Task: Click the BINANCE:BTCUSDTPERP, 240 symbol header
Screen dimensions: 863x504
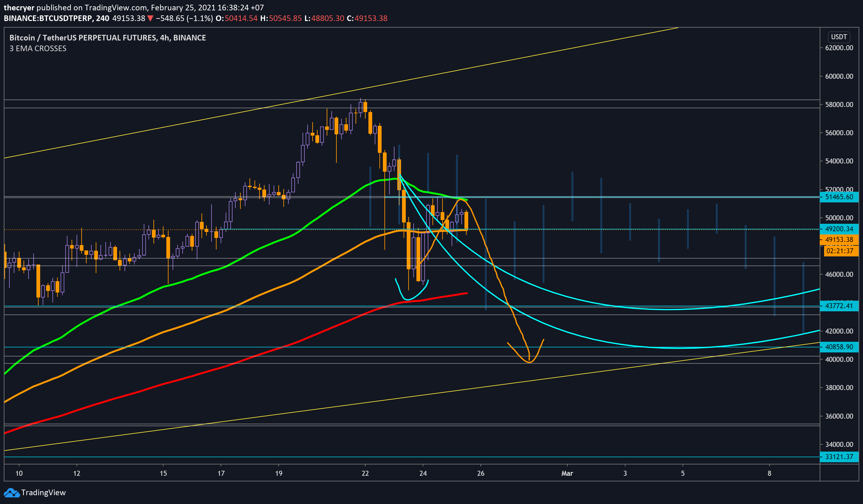Action: [x=56, y=18]
